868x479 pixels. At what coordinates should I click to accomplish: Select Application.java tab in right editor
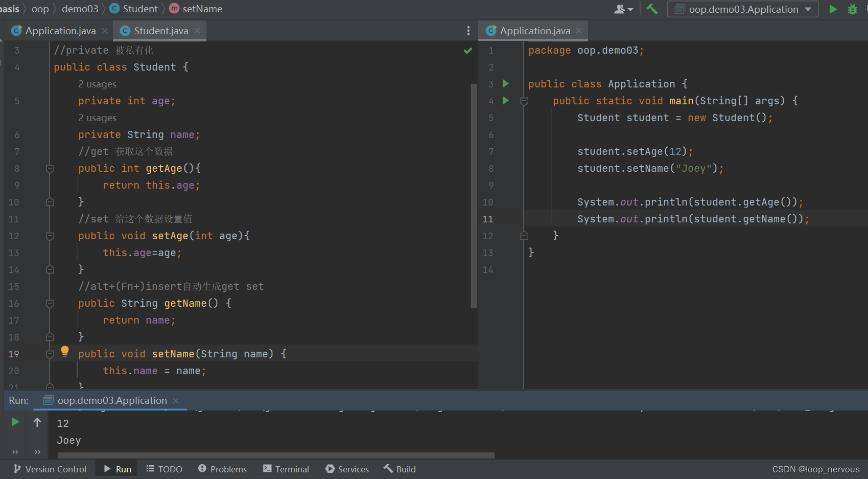(x=534, y=31)
